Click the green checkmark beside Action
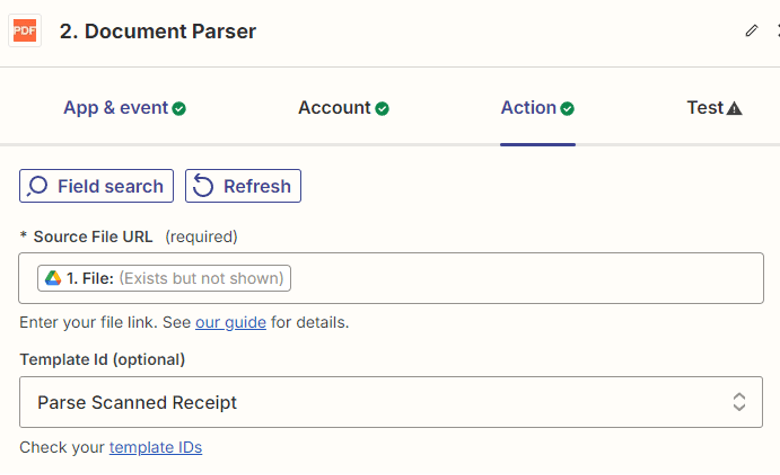Viewport: 780px width, 475px height. [x=567, y=108]
